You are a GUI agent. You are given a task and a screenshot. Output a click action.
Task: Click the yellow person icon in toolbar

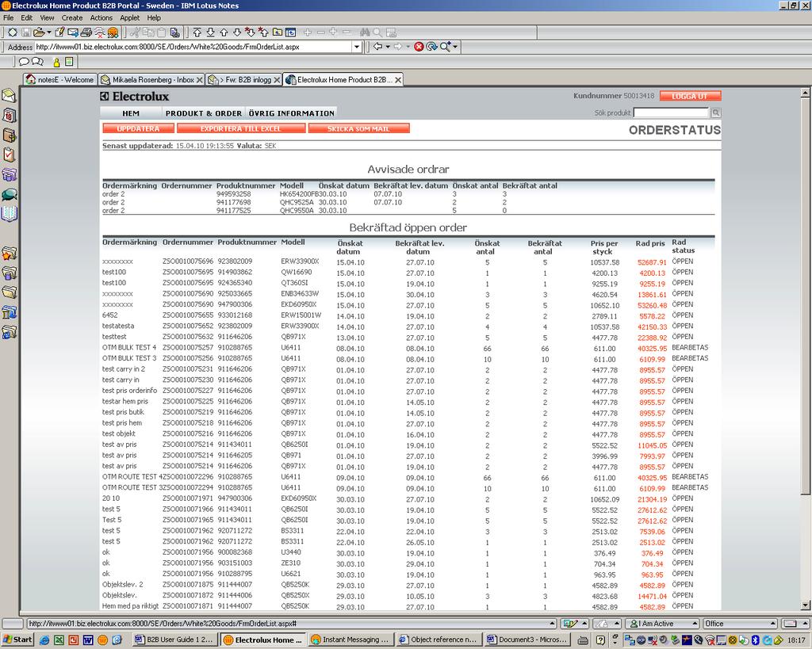click(56, 62)
